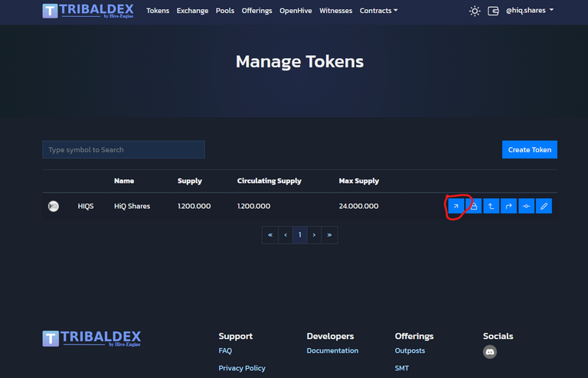
Task: Click the Discord icon under Socials
Action: [490, 352]
